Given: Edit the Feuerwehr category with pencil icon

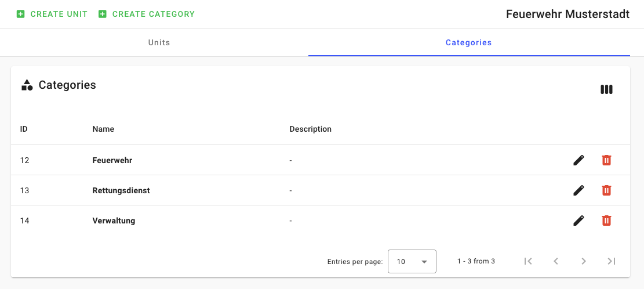Looking at the screenshot, I should [578, 160].
